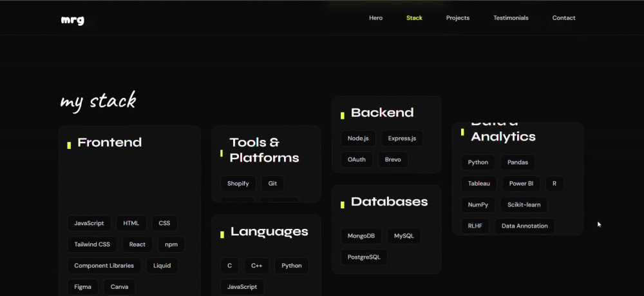Viewport: 644px width, 296px height.
Task: Click the Component Libraries tag
Action: [x=104, y=266]
